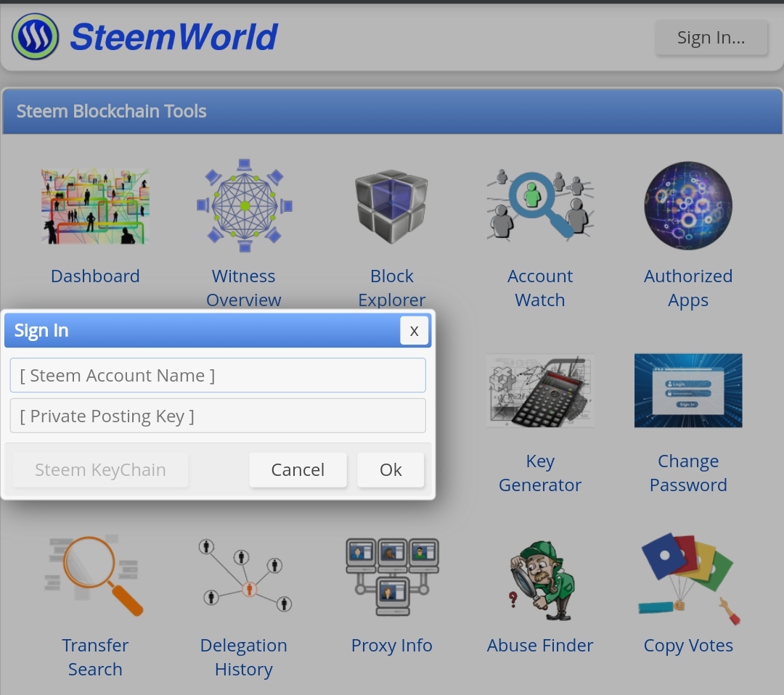
Task: Cancel the Sign In dialog
Action: click(298, 469)
